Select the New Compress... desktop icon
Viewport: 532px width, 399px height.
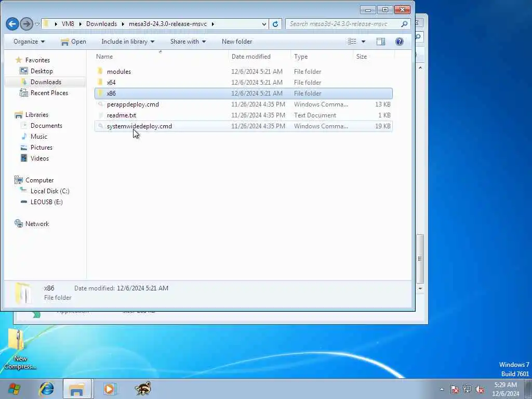[19, 350]
